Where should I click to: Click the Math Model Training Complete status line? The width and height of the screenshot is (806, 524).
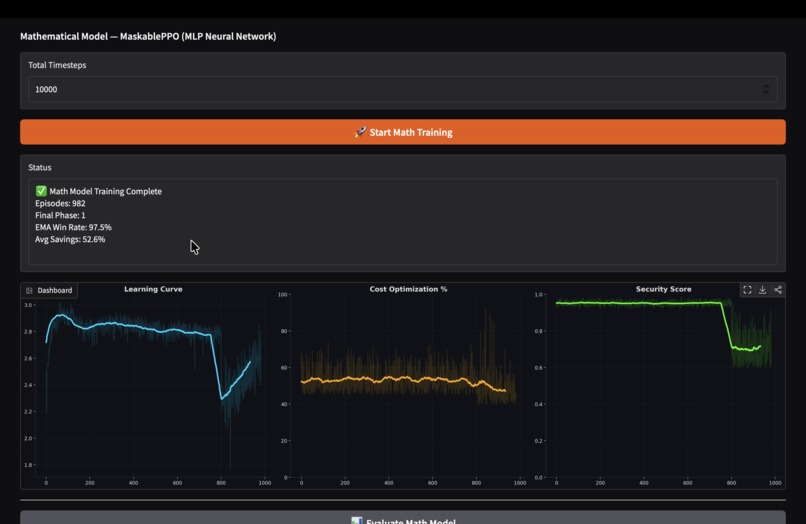(x=99, y=191)
